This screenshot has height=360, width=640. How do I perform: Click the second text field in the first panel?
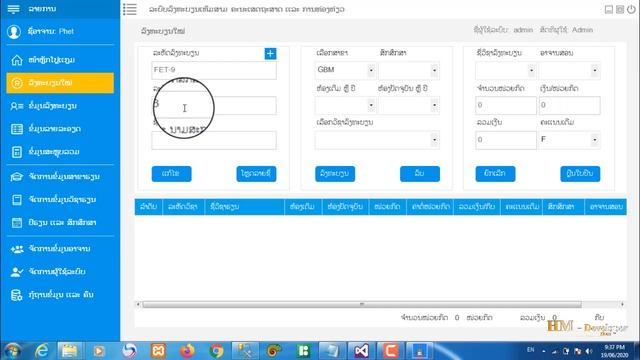click(214, 105)
